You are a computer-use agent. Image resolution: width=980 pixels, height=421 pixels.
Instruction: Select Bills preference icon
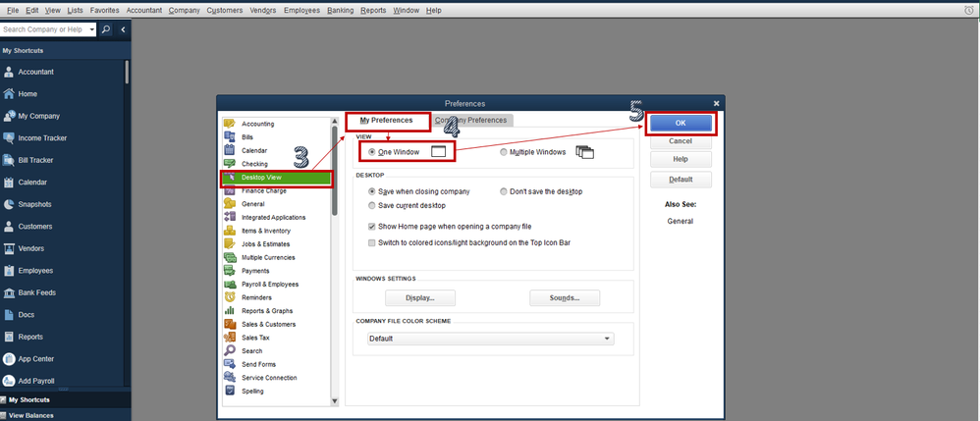point(230,136)
